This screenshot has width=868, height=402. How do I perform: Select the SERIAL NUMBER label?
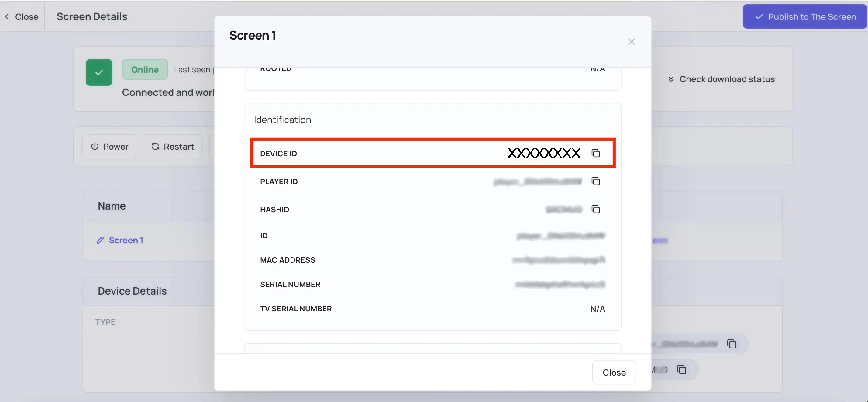pyautogui.click(x=290, y=284)
